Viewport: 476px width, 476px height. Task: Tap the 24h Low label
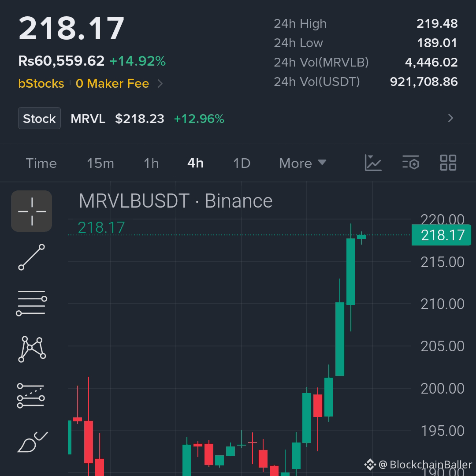coord(298,43)
